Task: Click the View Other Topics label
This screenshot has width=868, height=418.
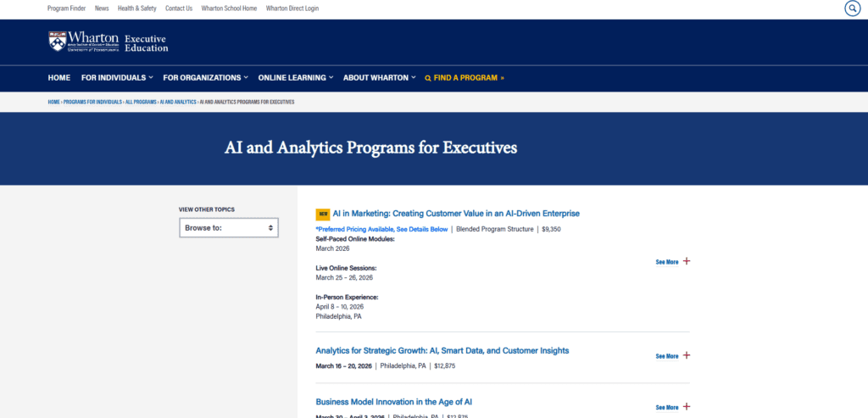Action: (207, 209)
